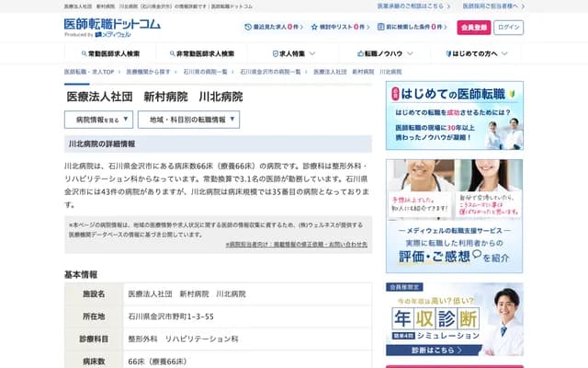Expand the 転職ノウハウ menu chevron

click(410, 53)
